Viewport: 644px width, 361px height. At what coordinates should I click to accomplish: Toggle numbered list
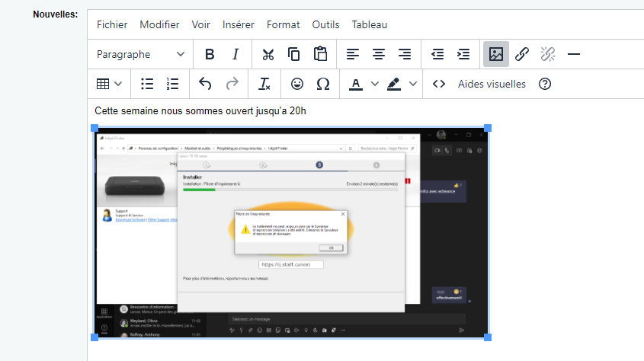[x=172, y=84]
